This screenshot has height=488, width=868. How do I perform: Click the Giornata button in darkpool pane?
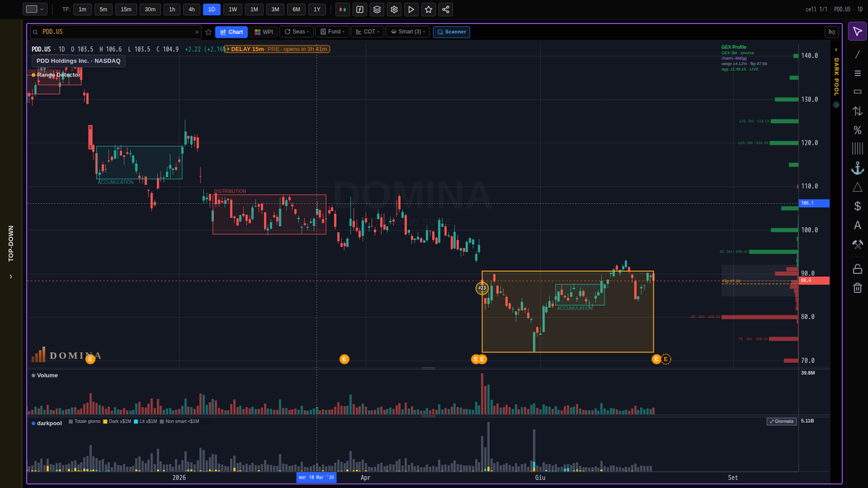tap(781, 421)
